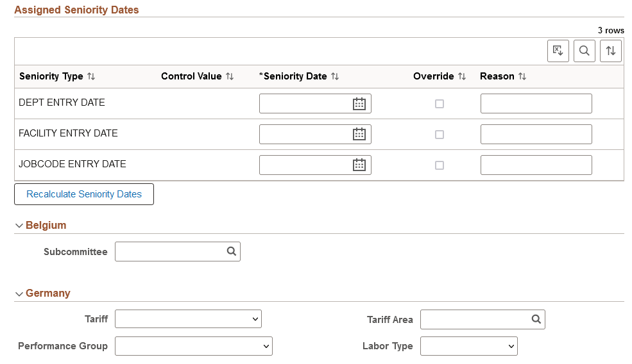Collapse the Belgium section
This screenshot has height=364, width=632.
[19, 226]
